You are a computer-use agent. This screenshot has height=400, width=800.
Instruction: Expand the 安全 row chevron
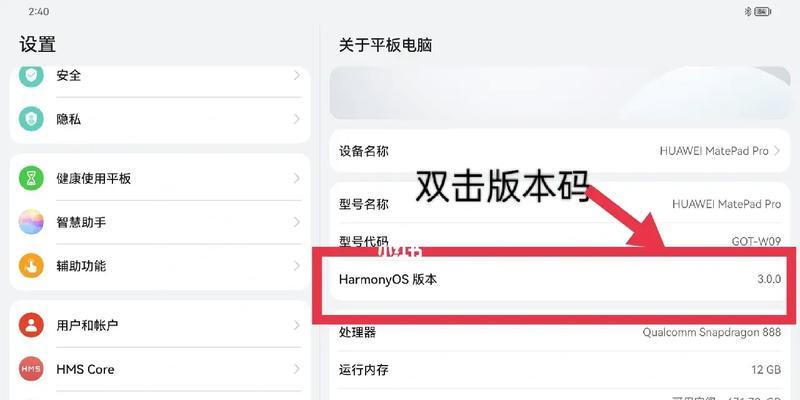(x=297, y=75)
